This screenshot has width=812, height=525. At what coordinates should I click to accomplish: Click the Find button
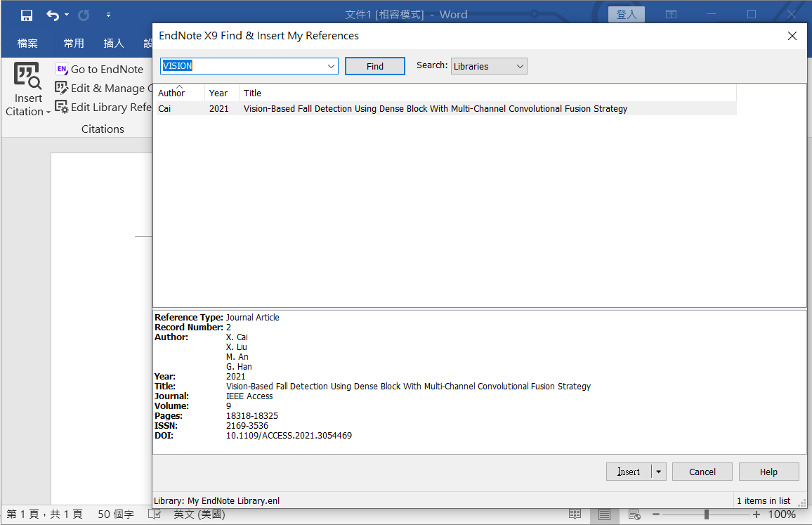coord(375,66)
